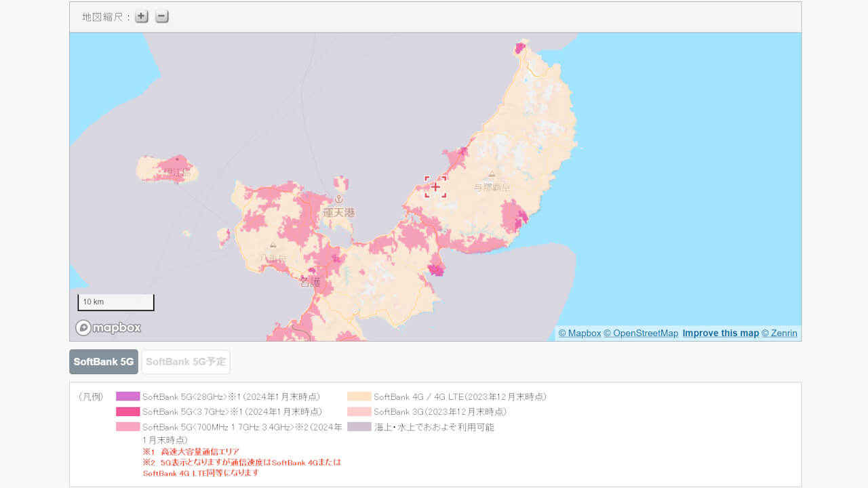Open the © OpenStreetMap attribution link
The width and height of the screenshot is (868, 488).
[641, 333]
